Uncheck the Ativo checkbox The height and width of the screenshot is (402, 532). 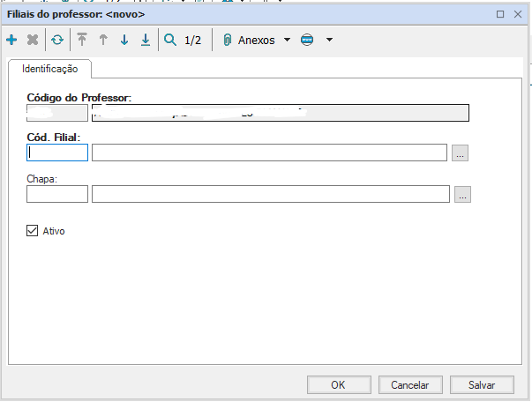click(33, 231)
